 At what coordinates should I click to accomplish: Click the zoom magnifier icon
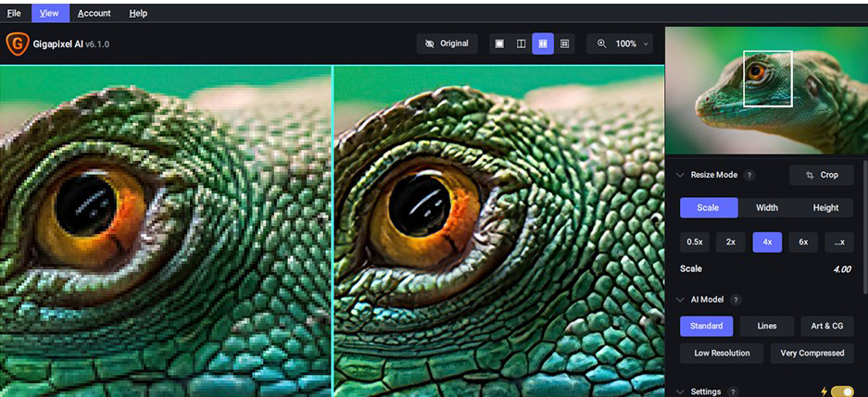click(x=602, y=43)
